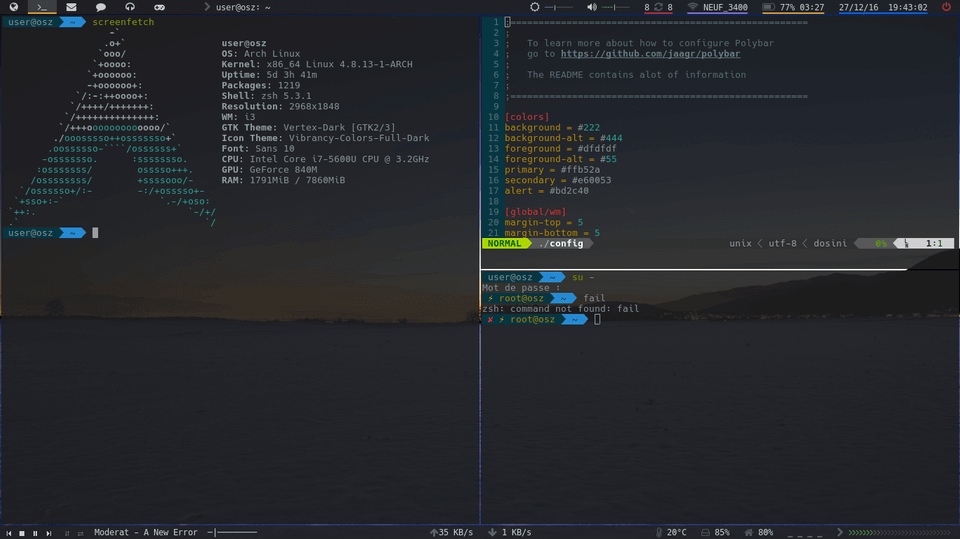Click the 20°C temperature readout
960x539 pixels.
677,532
